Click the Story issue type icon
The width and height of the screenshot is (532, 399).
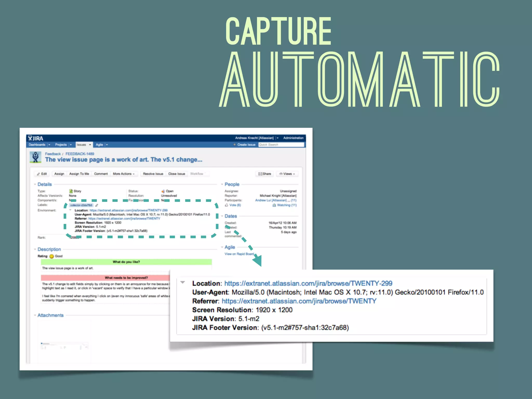point(71,191)
